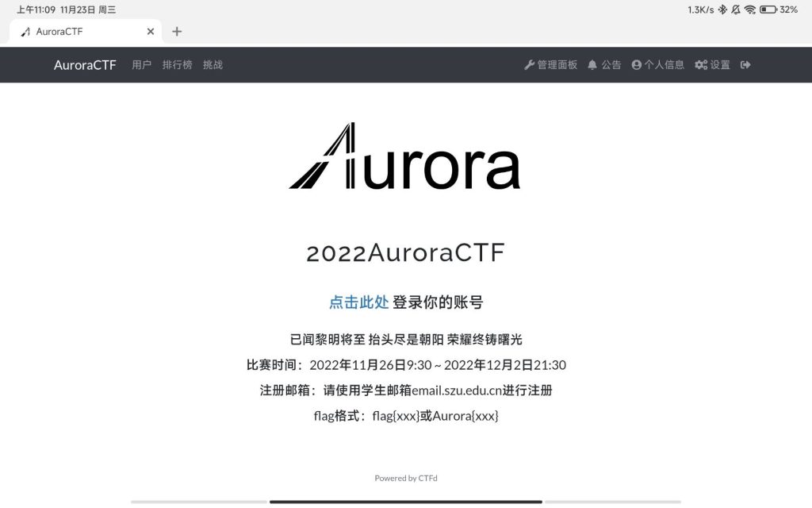Open 设置 via the gears icon

pos(701,65)
